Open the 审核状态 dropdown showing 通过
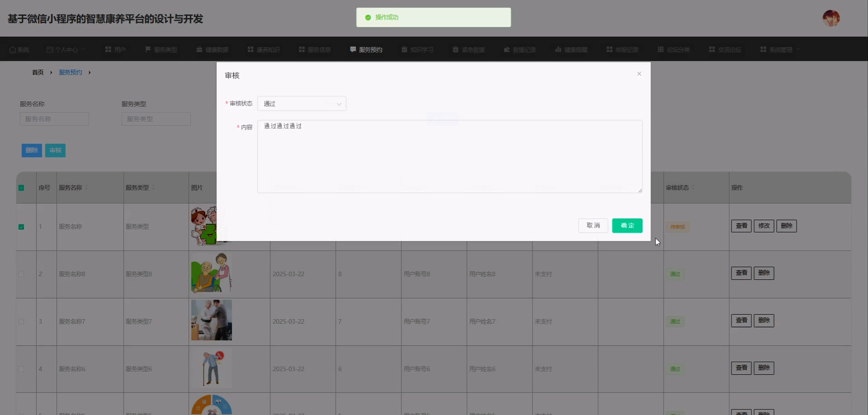This screenshot has height=415, width=868. 301,104
